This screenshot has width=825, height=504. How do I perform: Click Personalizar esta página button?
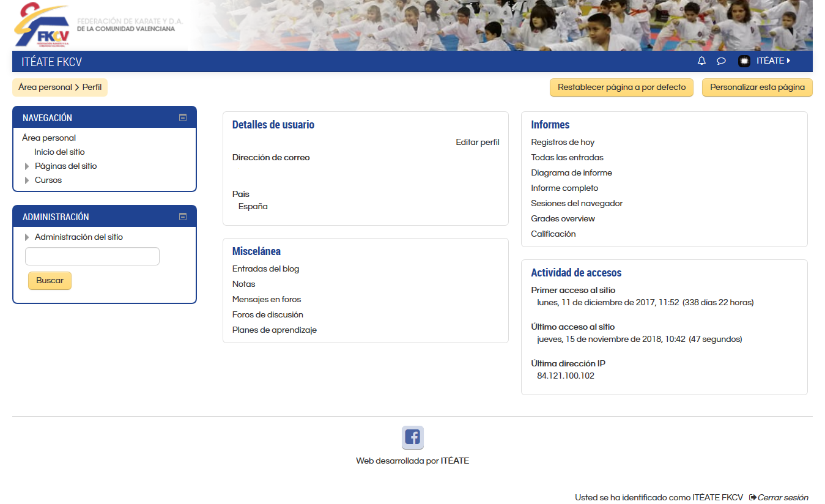click(757, 87)
